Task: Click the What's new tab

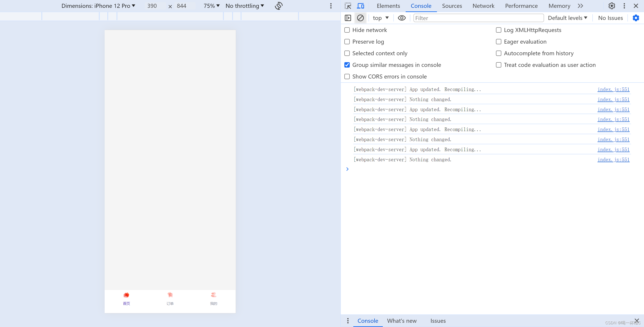Action: (x=402, y=320)
